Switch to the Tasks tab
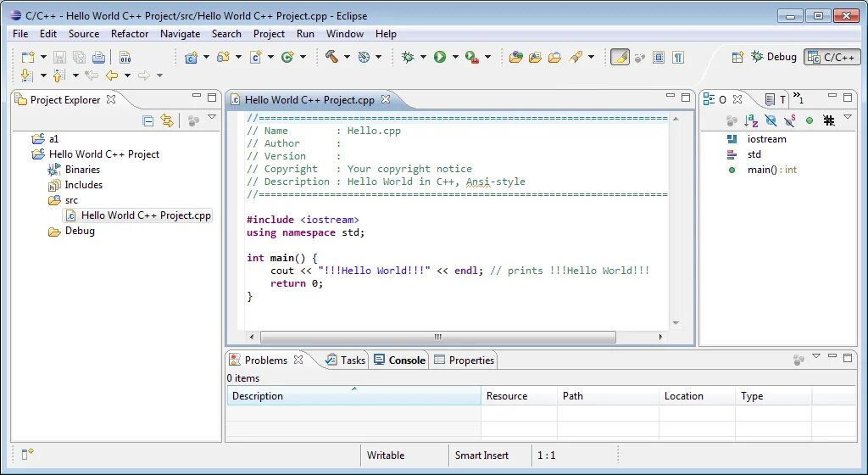This screenshot has height=475, width=868. (x=346, y=360)
